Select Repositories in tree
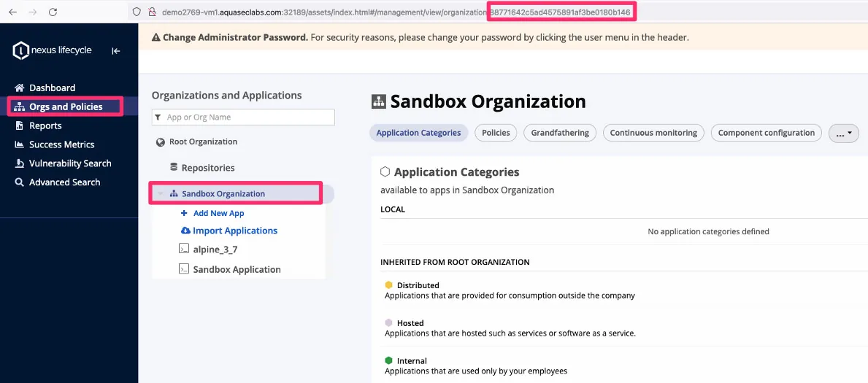Image resolution: width=868 pixels, height=383 pixels. (208, 168)
